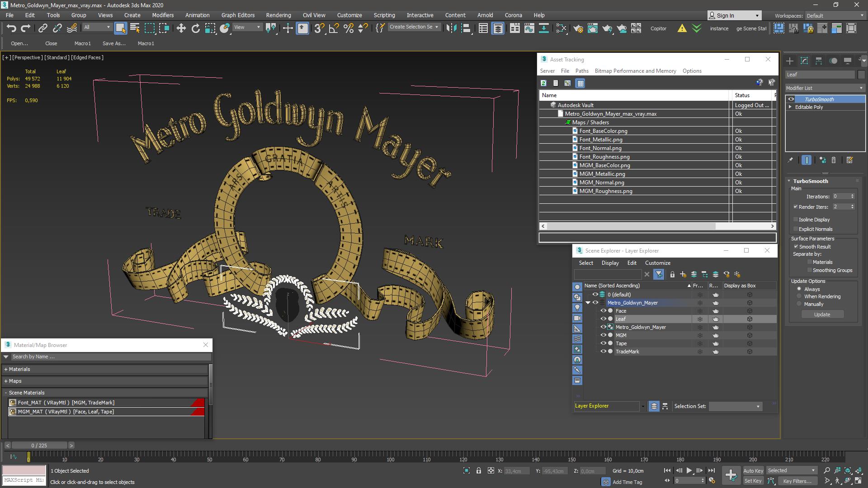Click the Update button in TurboSmooth
The height and width of the screenshot is (488, 868).
(822, 314)
